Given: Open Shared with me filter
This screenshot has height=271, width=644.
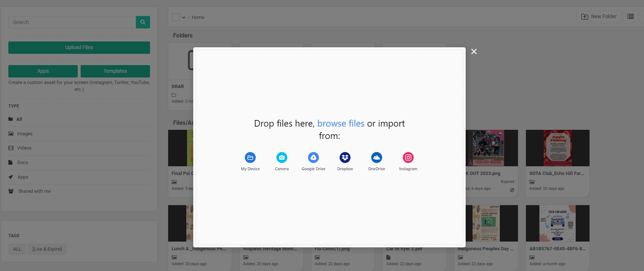Looking at the screenshot, I should pos(35,191).
